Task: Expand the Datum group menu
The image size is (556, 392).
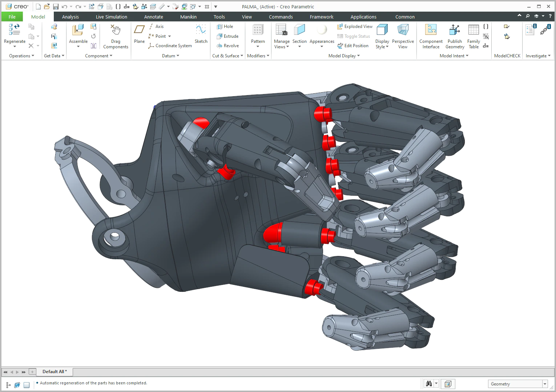Action: 170,56
